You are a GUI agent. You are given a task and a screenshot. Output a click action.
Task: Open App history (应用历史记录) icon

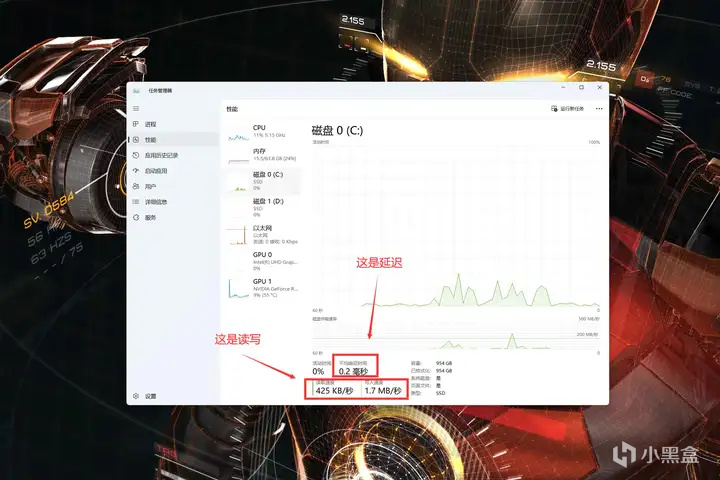coord(136,155)
